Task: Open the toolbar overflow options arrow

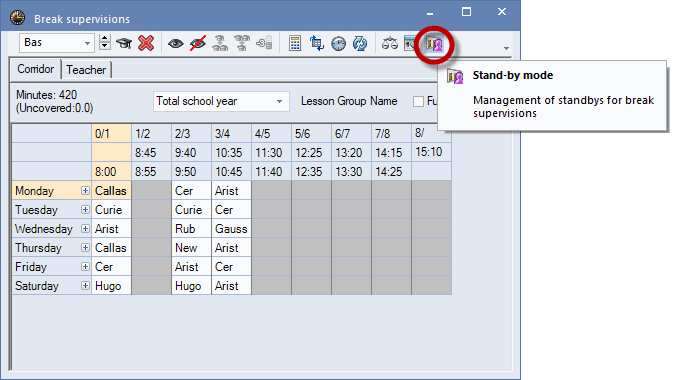Action: (x=507, y=48)
